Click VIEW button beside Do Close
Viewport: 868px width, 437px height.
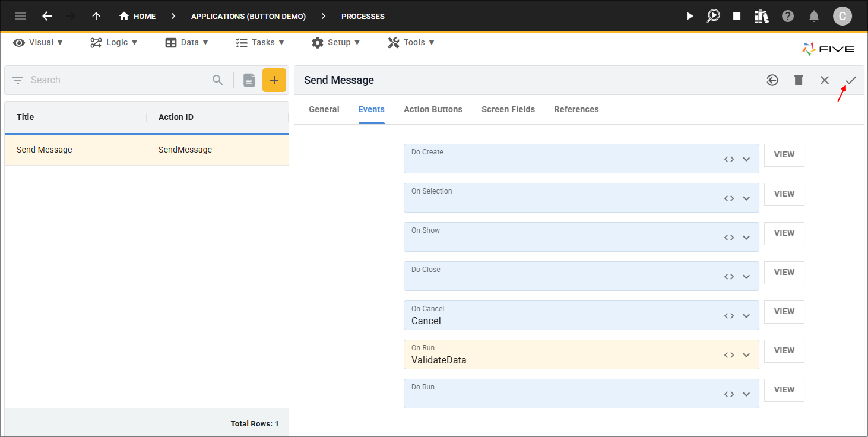pos(784,273)
